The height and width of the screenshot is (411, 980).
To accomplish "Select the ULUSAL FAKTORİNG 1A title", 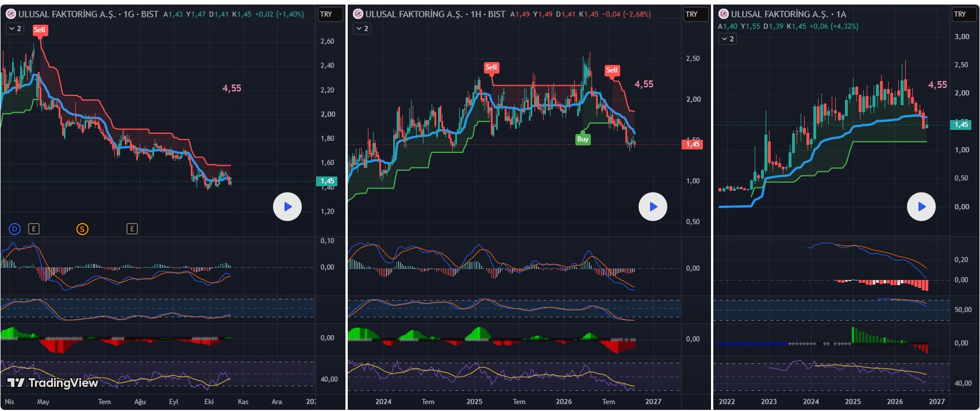I will (x=789, y=14).
